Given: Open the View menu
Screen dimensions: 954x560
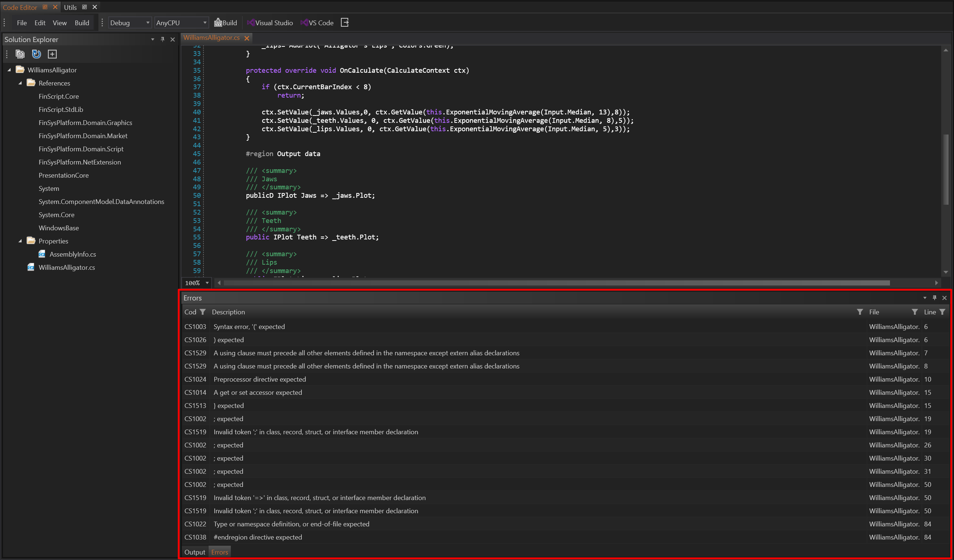Looking at the screenshot, I should [x=59, y=23].
